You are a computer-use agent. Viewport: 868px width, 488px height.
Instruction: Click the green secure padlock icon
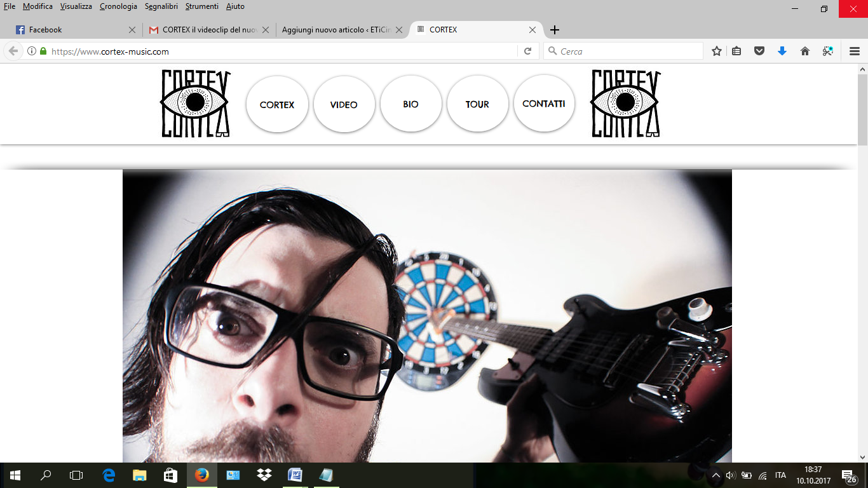43,51
